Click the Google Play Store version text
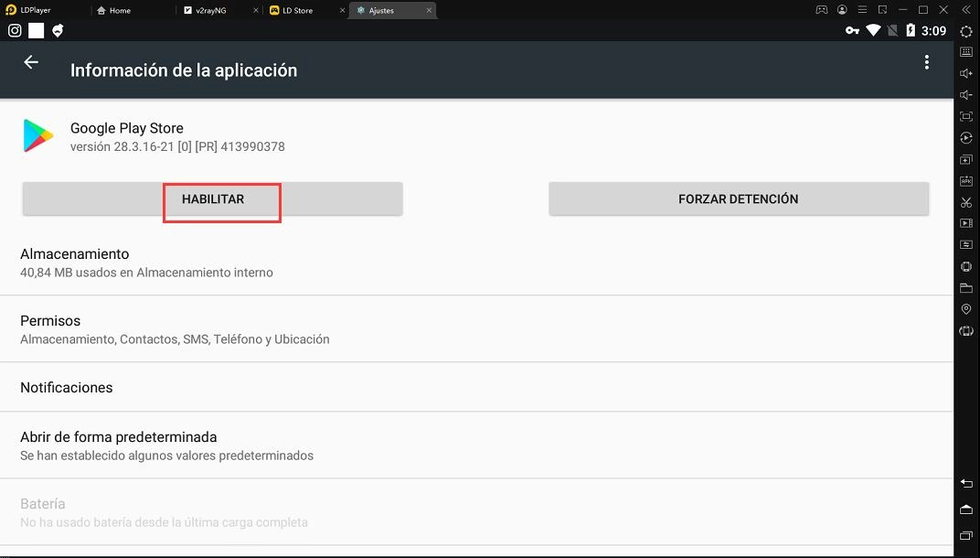980x558 pixels. [177, 147]
